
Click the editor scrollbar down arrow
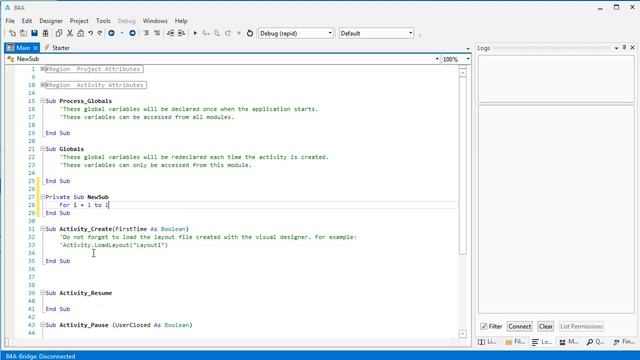pyautogui.click(x=462, y=333)
